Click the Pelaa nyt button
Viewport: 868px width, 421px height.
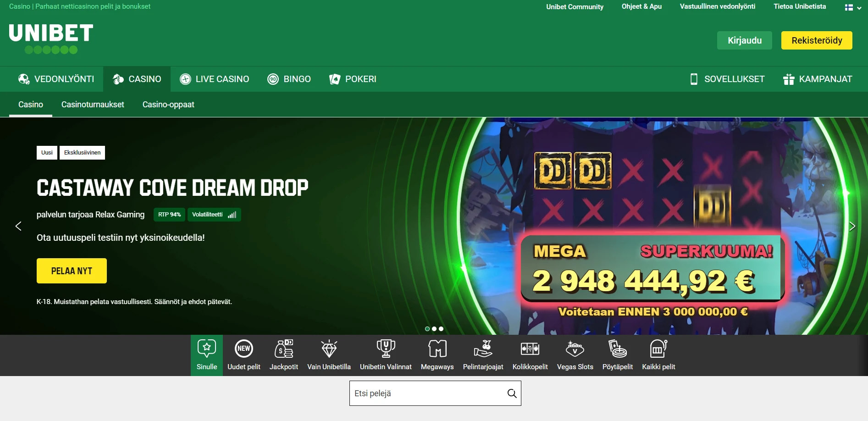72,271
